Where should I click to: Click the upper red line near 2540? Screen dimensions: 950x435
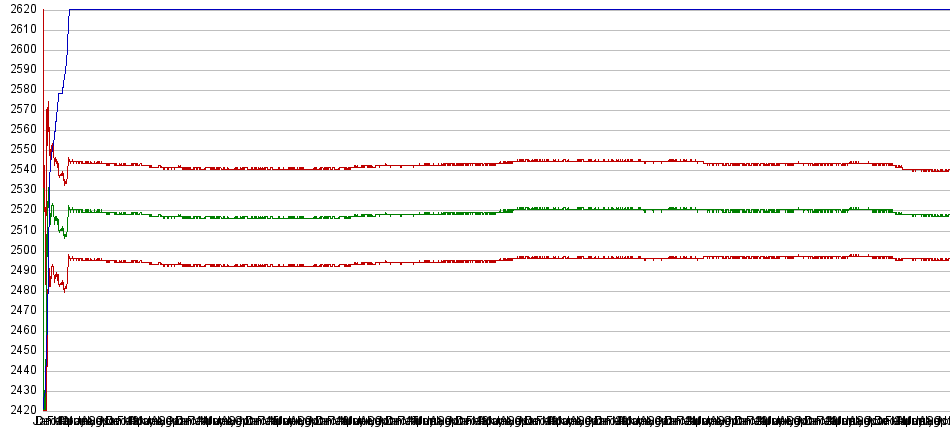(x=400, y=165)
